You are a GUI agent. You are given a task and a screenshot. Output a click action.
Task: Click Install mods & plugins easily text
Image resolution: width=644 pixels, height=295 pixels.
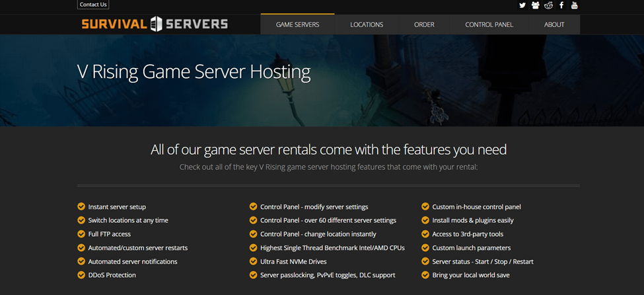point(472,220)
